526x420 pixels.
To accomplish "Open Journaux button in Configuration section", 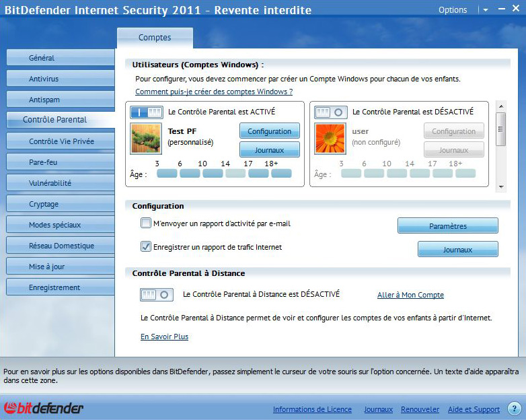I will click(458, 249).
